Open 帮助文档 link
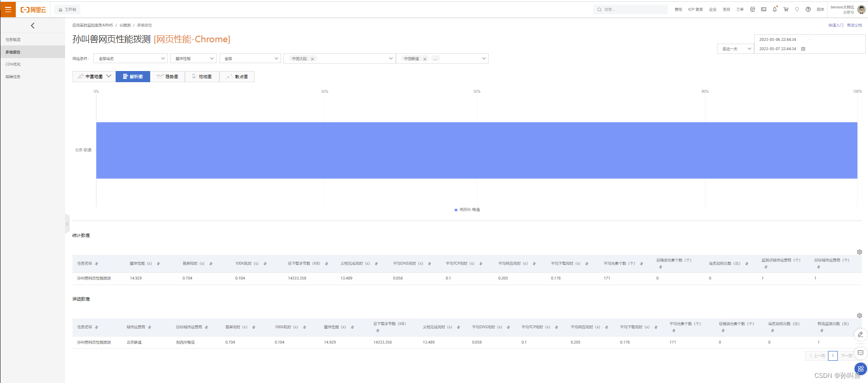This screenshot has width=868, height=383. tap(854, 25)
